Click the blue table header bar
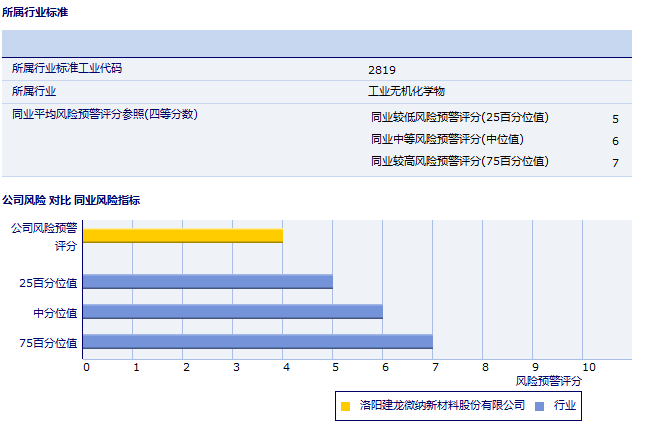 (x=316, y=44)
